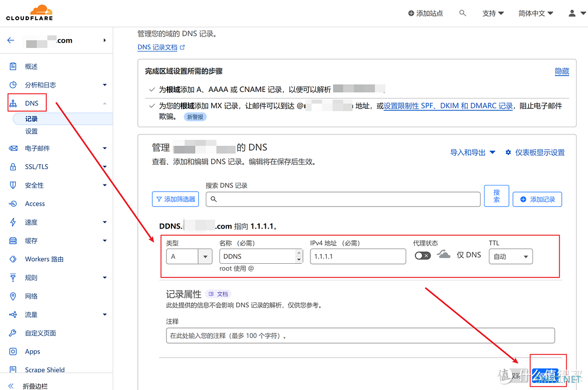Click the Scrape Shield icon
Viewport: 588px width, 390px height.
click(x=13, y=370)
